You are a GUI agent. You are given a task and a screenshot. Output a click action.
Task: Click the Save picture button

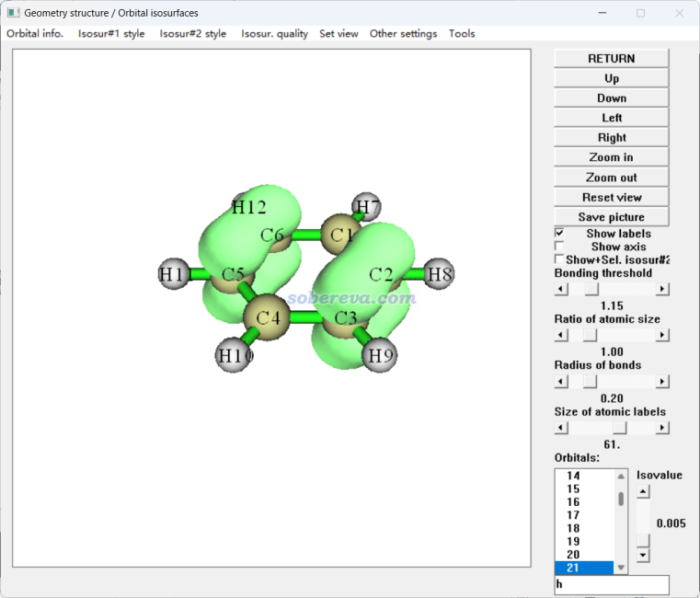pos(611,216)
